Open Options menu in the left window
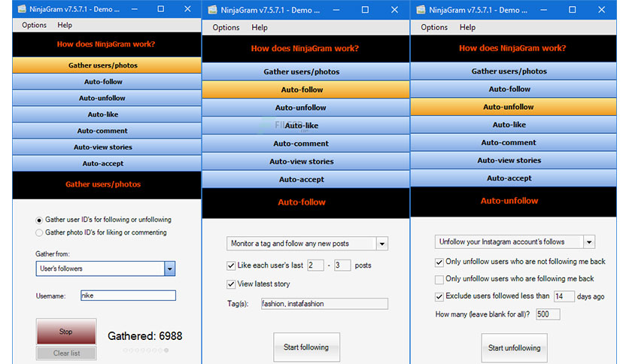Viewport: 629px width, 364px height. [34, 25]
